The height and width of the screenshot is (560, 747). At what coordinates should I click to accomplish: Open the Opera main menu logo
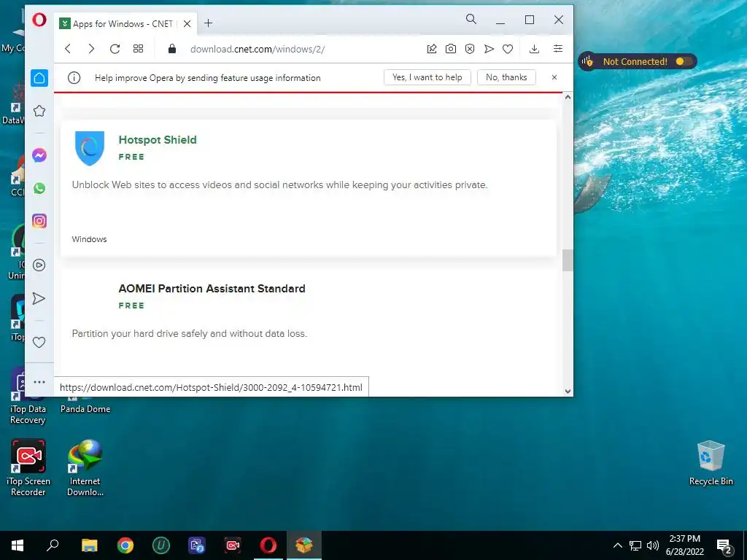[x=39, y=20]
